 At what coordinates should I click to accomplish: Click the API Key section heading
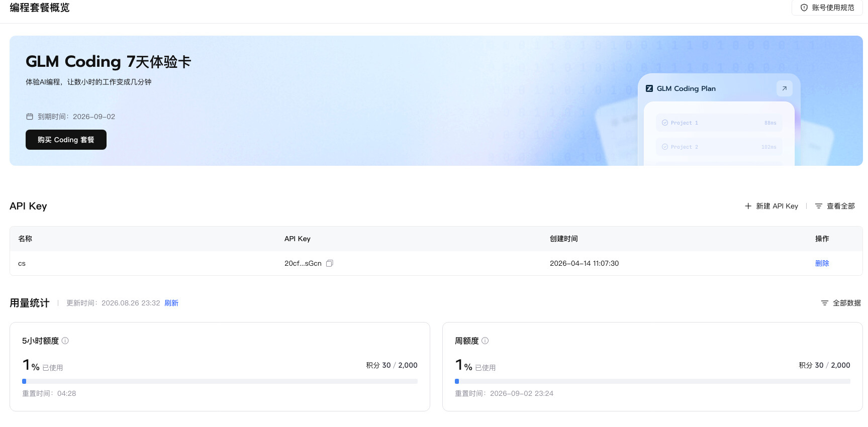28,206
